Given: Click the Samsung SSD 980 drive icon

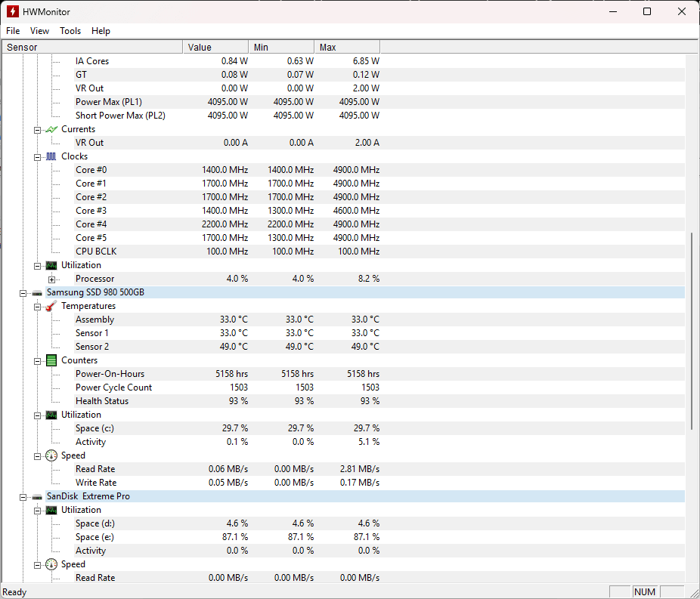Looking at the screenshot, I should tap(37, 293).
